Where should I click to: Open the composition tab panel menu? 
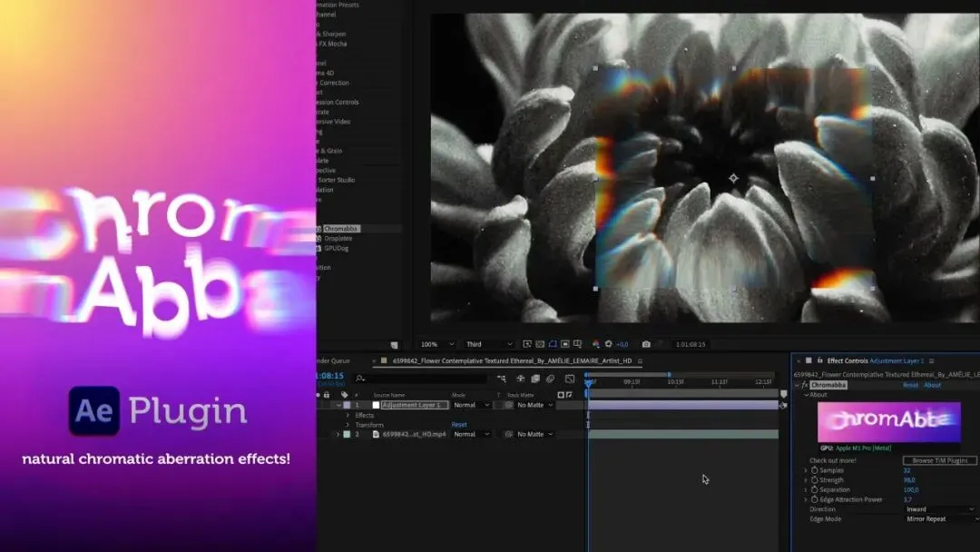(640, 360)
